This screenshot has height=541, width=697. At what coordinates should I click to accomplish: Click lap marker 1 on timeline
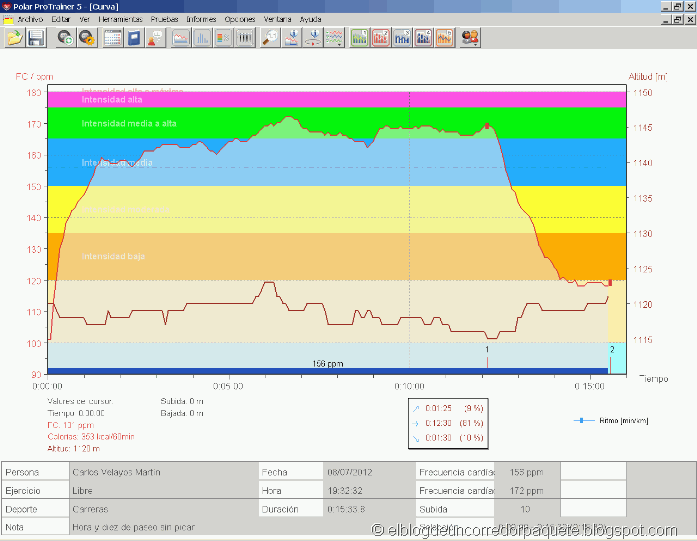coord(487,357)
